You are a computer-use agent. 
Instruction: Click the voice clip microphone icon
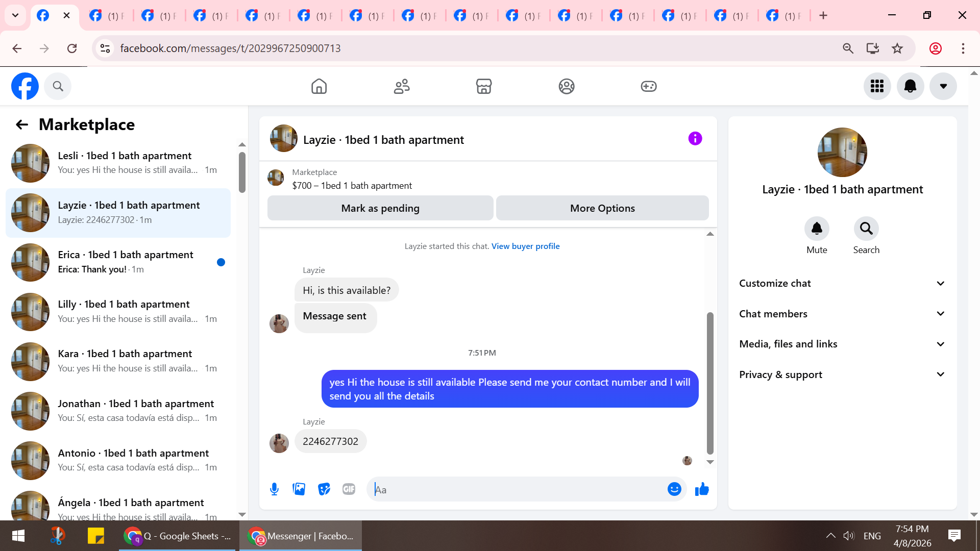(274, 489)
